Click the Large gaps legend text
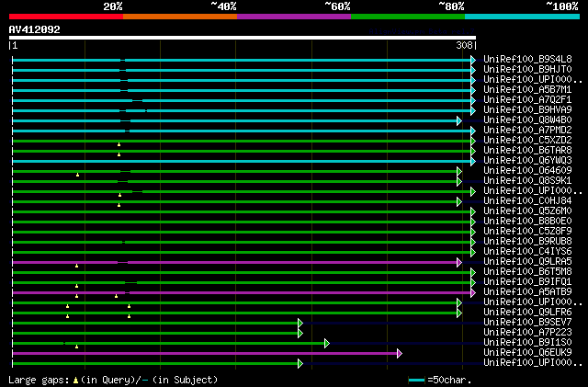This screenshot has height=387, width=588. click(39, 380)
